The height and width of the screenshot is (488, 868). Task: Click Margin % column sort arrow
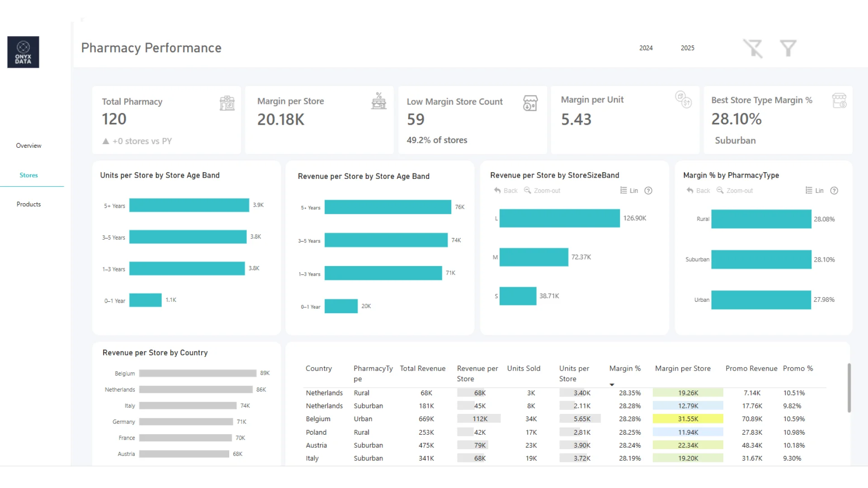[x=612, y=385]
